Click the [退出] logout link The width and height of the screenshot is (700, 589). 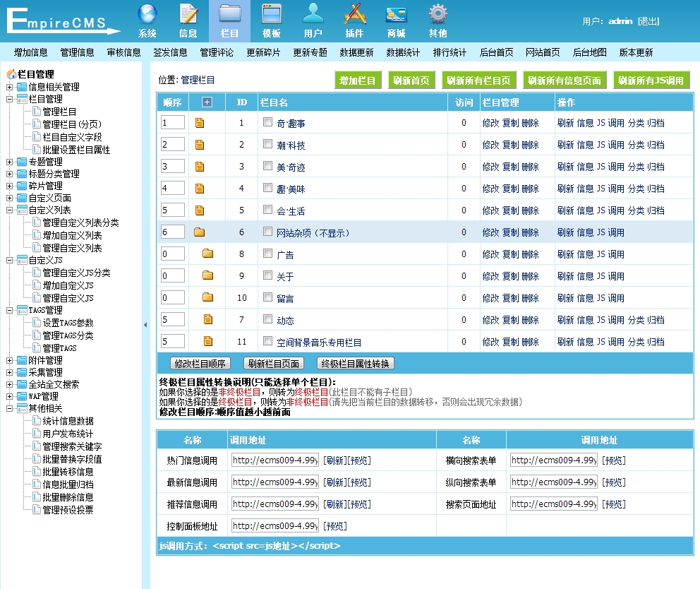(648, 21)
